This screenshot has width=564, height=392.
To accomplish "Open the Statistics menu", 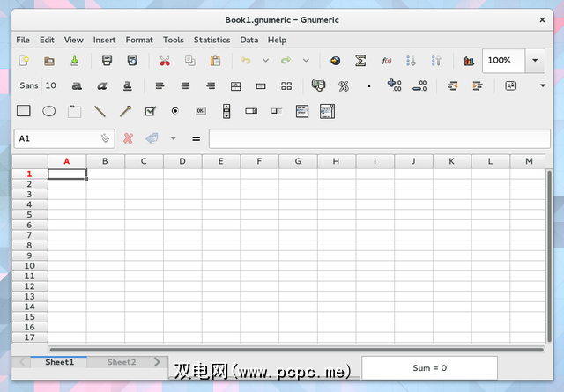I will pyautogui.click(x=211, y=40).
